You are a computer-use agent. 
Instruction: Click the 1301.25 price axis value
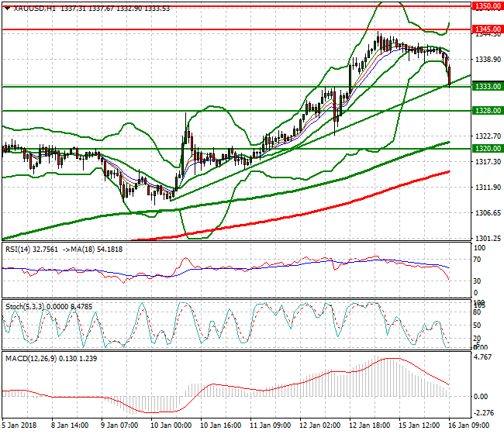[488, 239]
